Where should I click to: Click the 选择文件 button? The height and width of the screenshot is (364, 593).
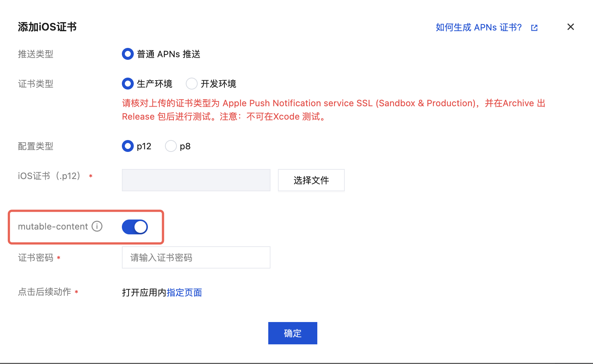(x=311, y=180)
